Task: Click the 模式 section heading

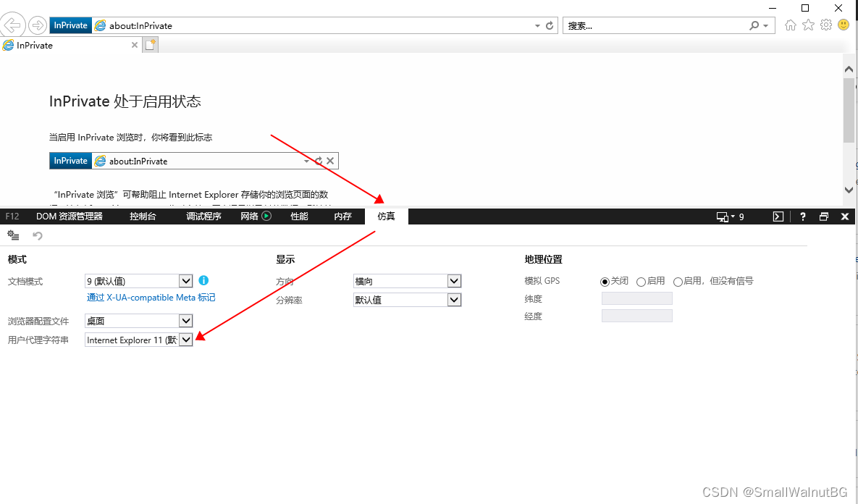Action: pyautogui.click(x=17, y=259)
